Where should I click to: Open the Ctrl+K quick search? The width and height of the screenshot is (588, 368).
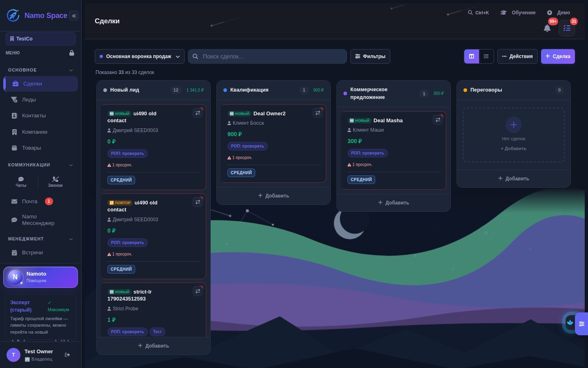point(478,13)
